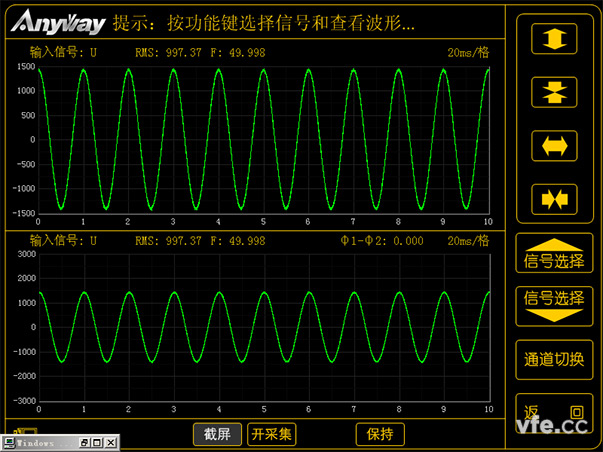Toggle acquisition with 开采集
The width and height of the screenshot is (603, 452).
(x=272, y=434)
